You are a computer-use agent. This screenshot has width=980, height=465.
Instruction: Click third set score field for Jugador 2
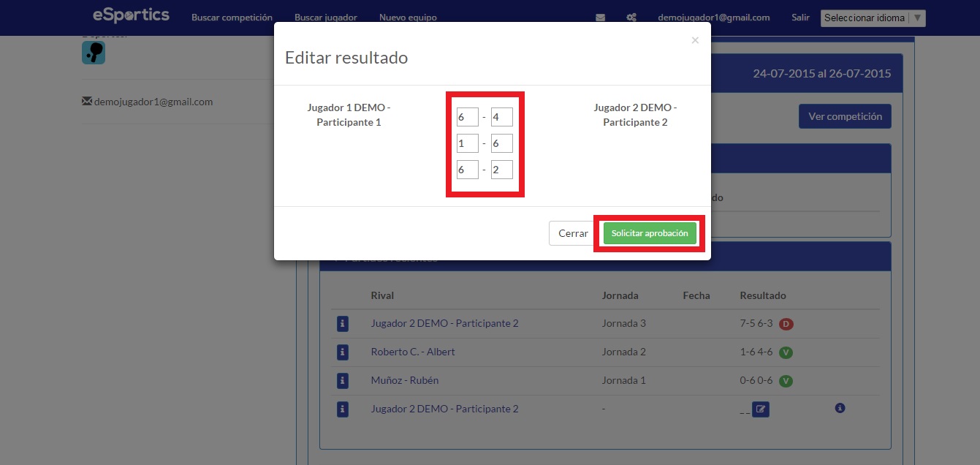point(502,170)
